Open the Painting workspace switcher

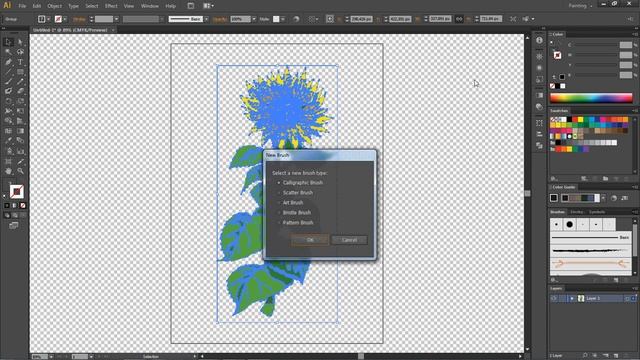pos(580,6)
